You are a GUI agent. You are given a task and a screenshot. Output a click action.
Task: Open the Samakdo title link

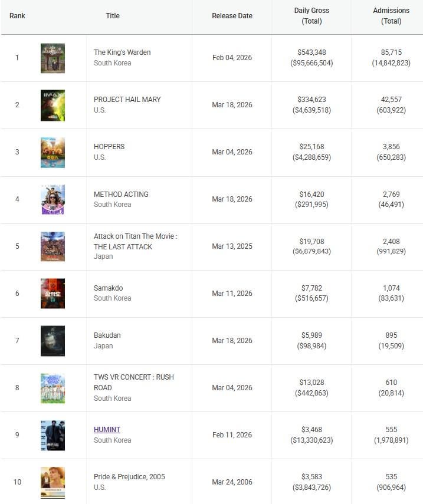[x=108, y=288]
